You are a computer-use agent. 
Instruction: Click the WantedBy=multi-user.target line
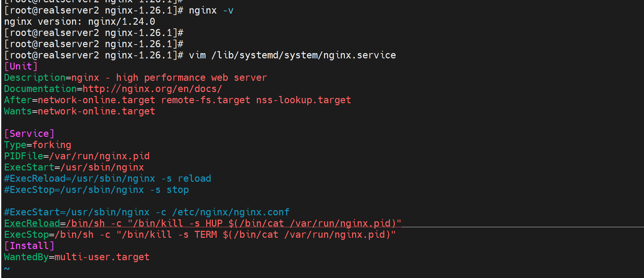tap(77, 257)
